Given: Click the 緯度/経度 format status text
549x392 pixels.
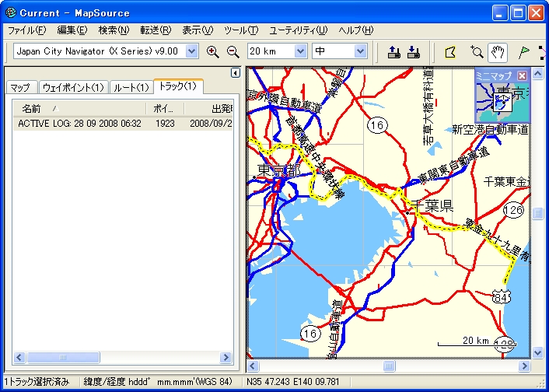Looking at the screenshot, I should [158, 381].
